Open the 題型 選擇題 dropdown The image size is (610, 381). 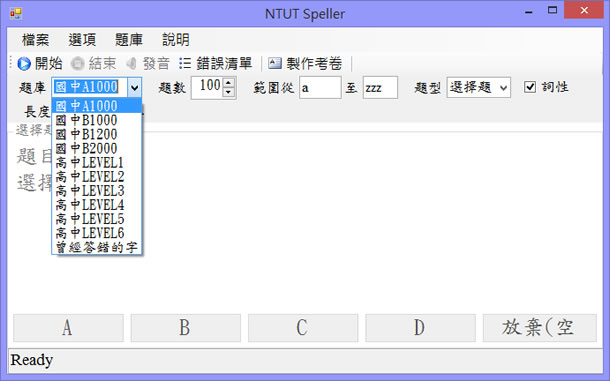(479, 88)
